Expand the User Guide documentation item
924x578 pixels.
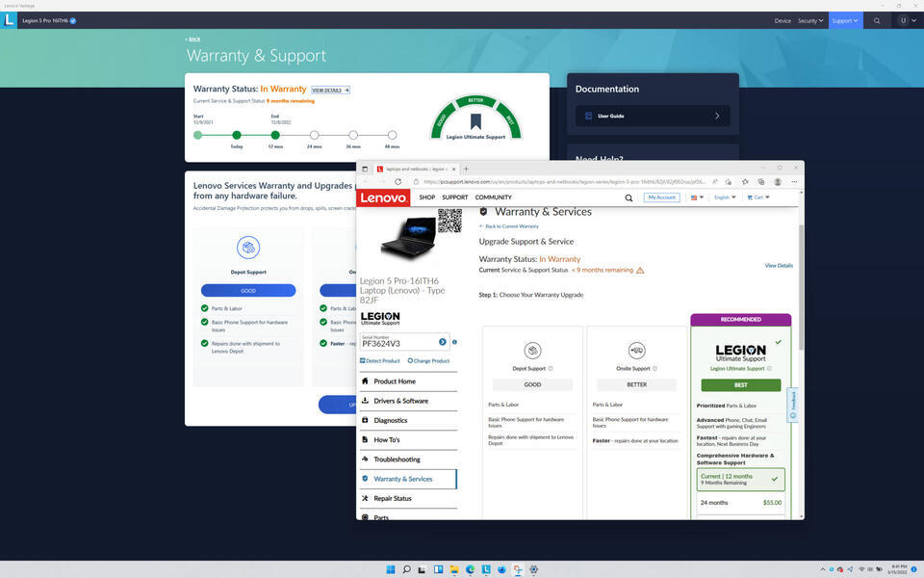pos(653,117)
